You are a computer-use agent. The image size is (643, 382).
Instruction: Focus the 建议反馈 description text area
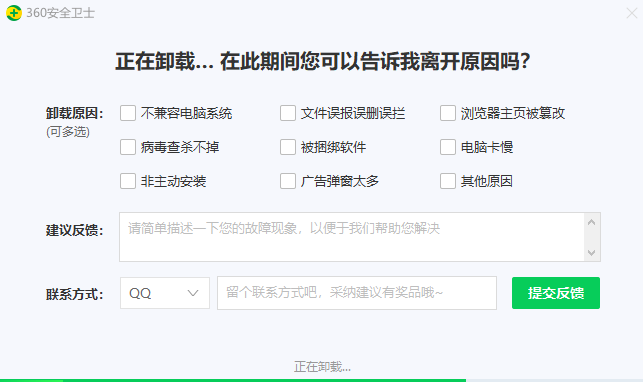(x=352, y=237)
